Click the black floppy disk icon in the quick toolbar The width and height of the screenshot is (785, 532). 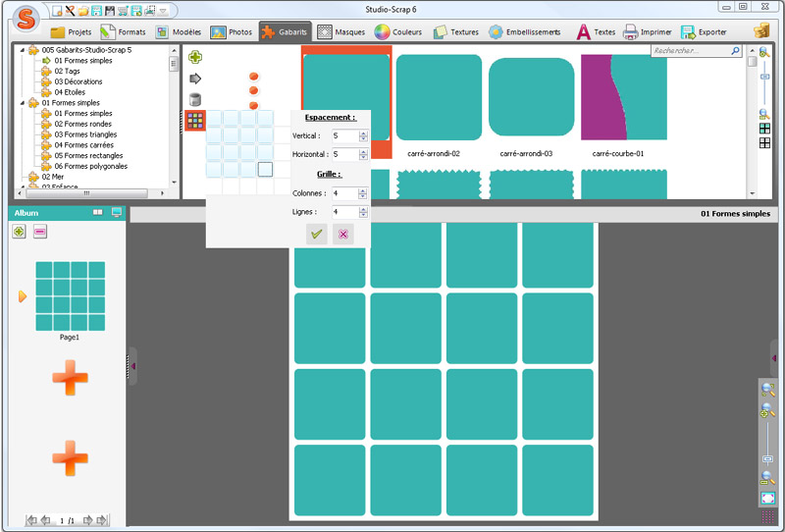[110, 10]
